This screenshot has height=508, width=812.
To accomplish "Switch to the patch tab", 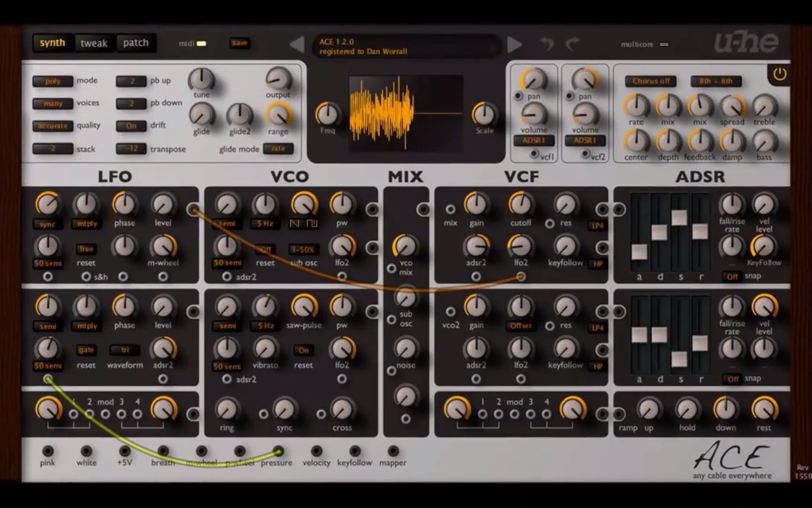I will 135,42.
